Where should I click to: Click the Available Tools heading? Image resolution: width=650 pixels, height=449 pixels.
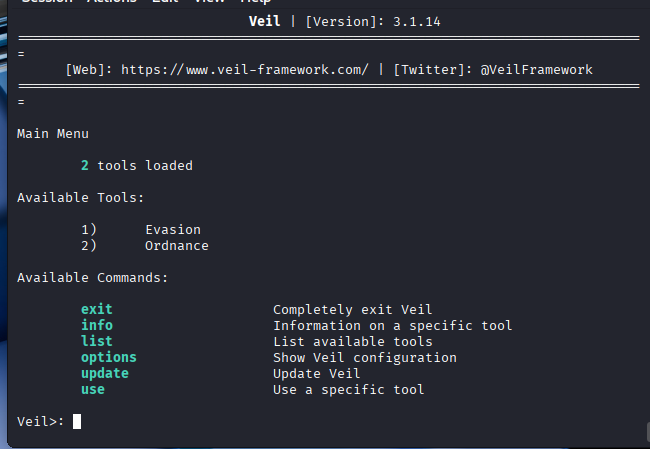coord(81,198)
